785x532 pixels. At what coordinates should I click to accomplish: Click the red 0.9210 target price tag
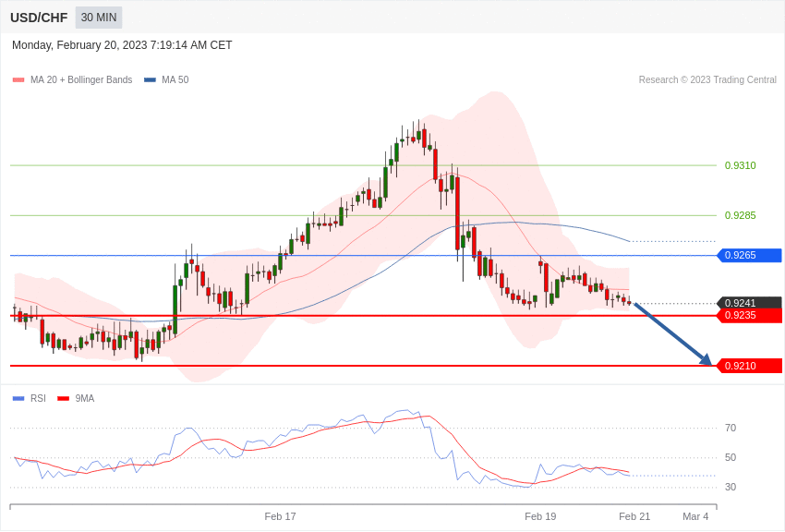point(750,366)
